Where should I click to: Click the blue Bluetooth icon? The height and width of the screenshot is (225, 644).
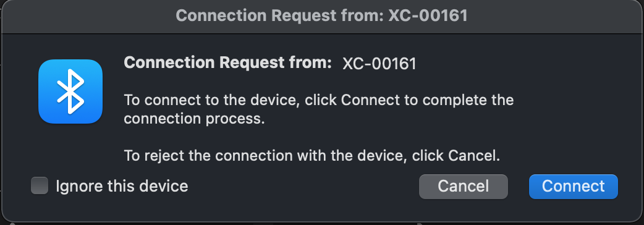coord(70,91)
